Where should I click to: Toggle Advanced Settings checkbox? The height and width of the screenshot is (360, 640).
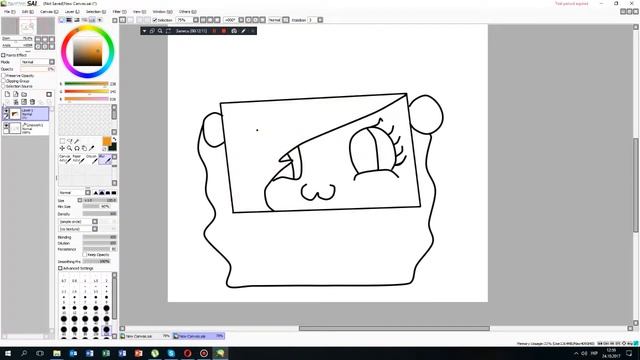click(x=60, y=268)
